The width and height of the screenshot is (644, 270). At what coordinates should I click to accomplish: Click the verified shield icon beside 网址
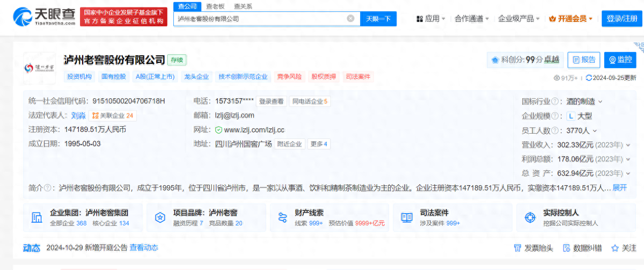click(218, 130)
